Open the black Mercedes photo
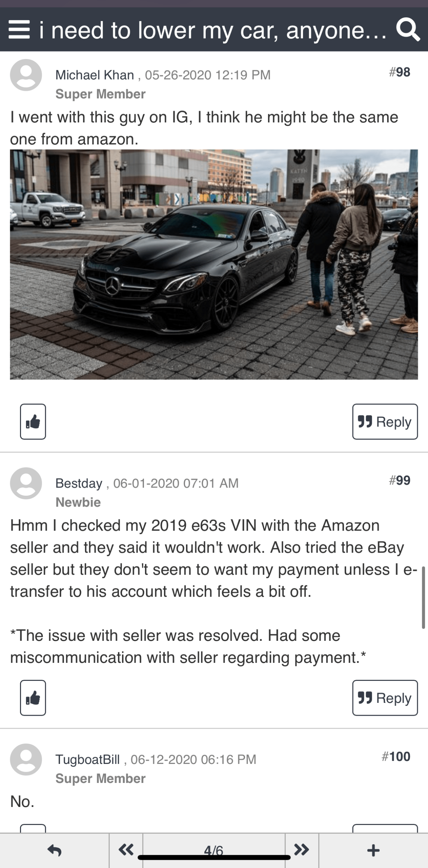 click(214, 264)
